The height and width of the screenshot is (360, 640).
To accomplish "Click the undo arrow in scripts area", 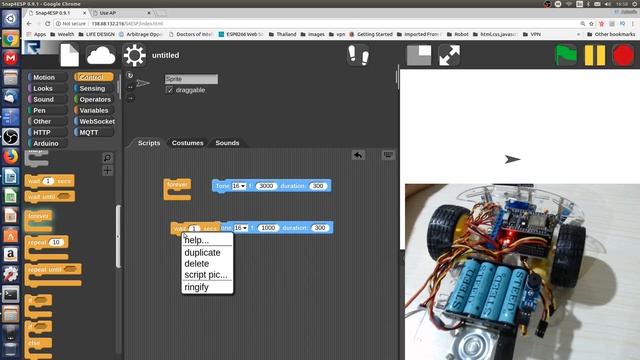I will point(358,155).
